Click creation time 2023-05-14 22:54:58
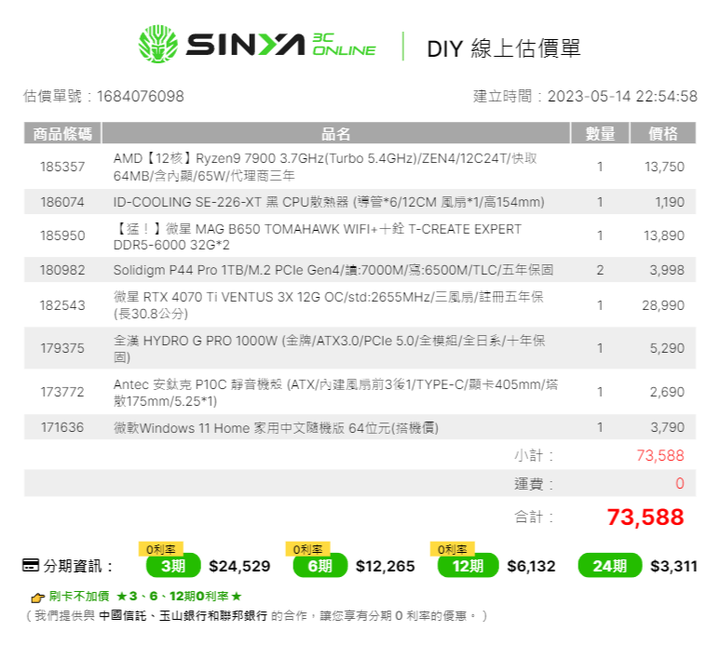This screenshot has width=720, height=645. point(622,96)
